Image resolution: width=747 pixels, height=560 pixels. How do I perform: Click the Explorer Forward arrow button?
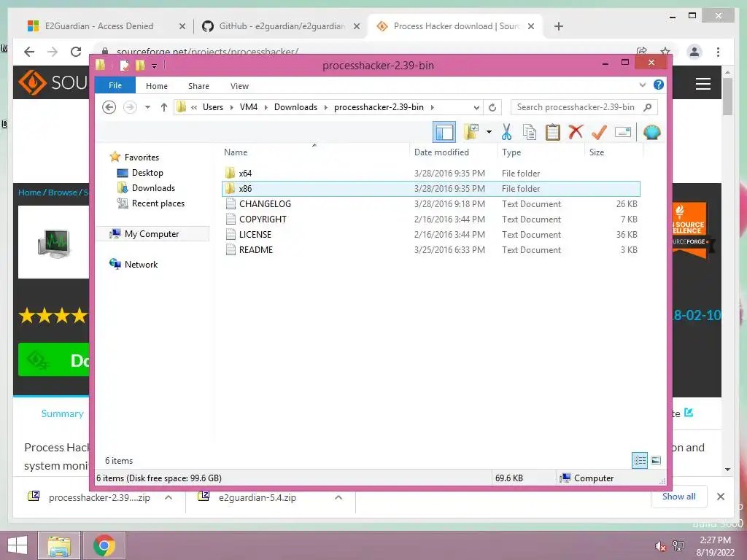130,107
